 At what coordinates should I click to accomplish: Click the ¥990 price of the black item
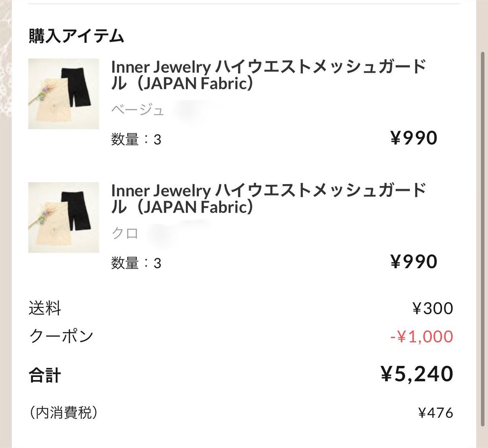click(x=414, y=262)
